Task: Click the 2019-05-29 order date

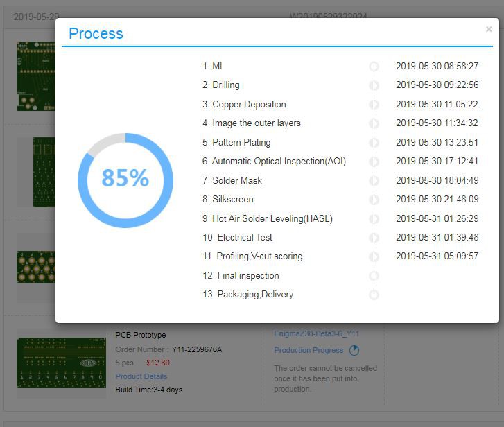Action: tap(36, 17)
